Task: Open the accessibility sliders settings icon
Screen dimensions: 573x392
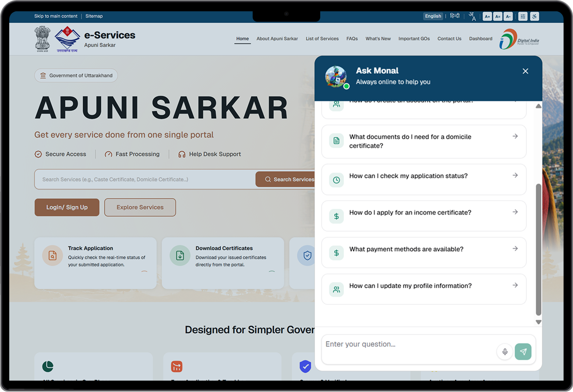Action: click(523, 17)
